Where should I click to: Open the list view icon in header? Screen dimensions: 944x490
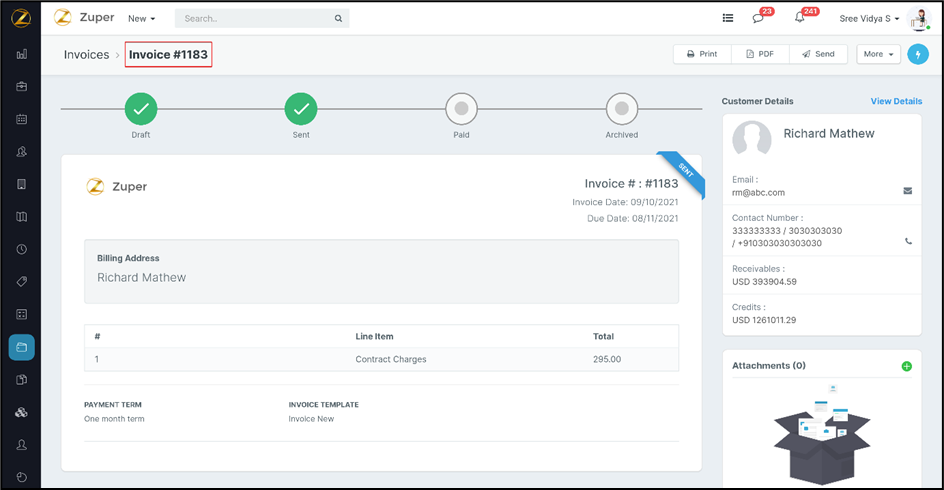pyautogui.click(x=728, y=18)
